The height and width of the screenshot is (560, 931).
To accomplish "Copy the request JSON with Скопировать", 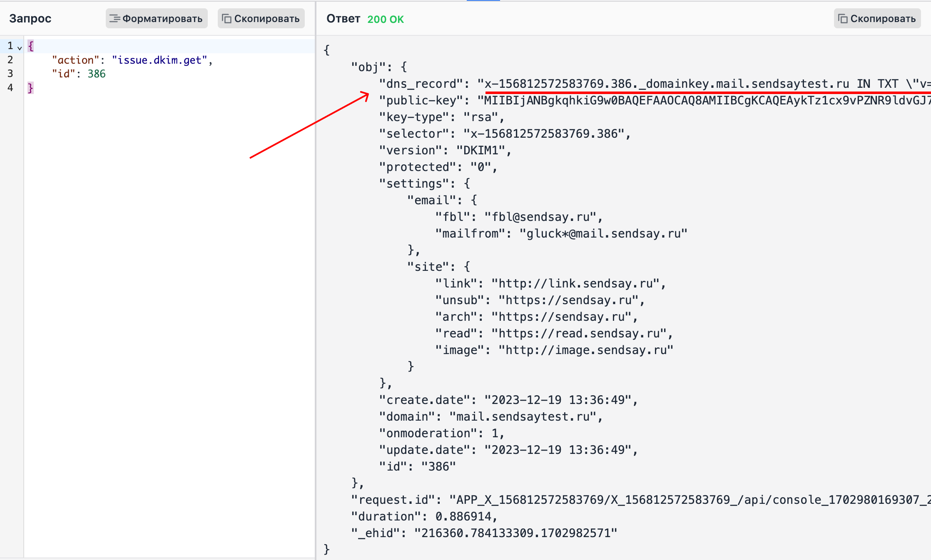I will coord(260,18).
